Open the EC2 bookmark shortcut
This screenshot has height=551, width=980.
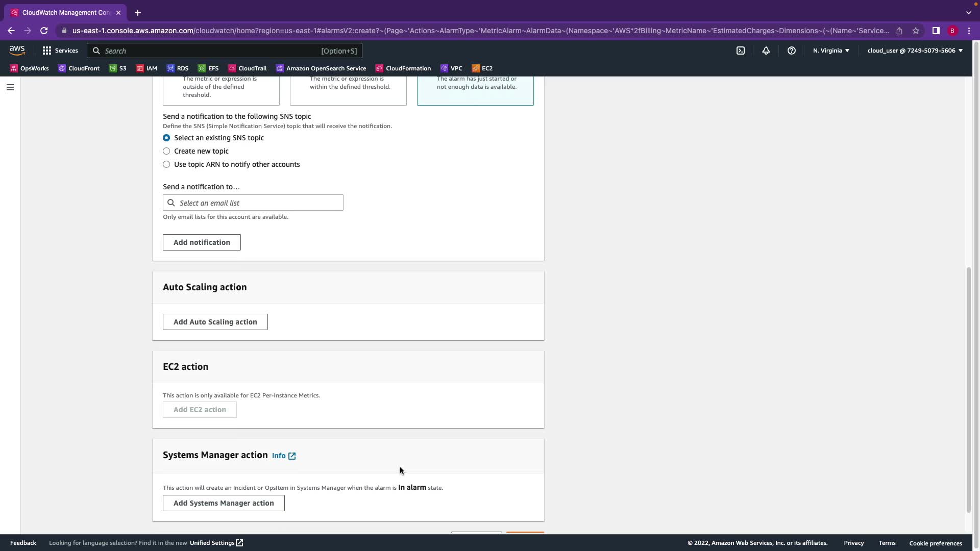482,68
